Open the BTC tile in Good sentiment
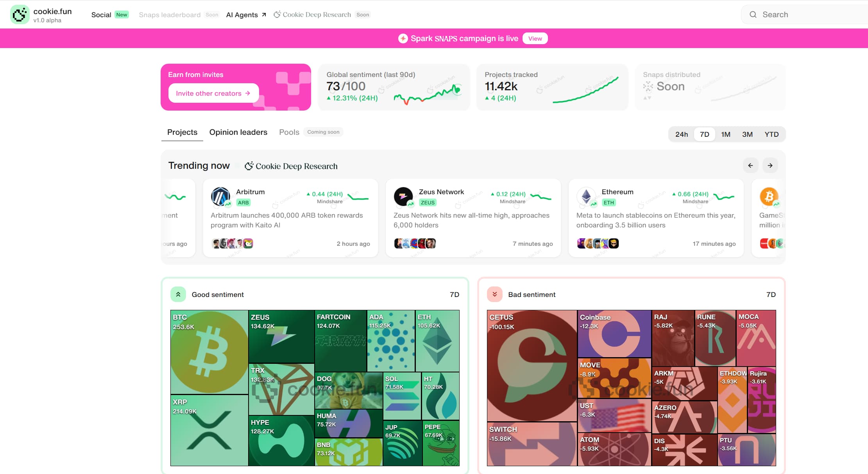The image size is (868, 474). coord(209,352)
